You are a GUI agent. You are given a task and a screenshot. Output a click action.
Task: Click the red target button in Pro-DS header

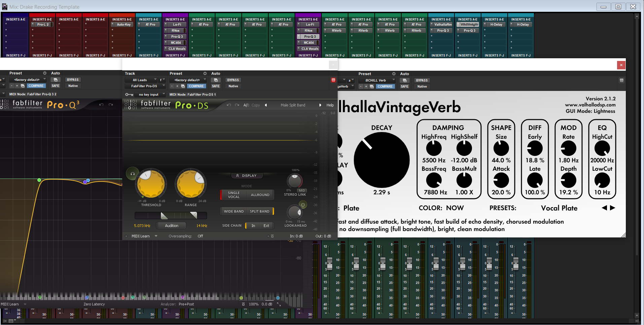click(x=333, y=80)
